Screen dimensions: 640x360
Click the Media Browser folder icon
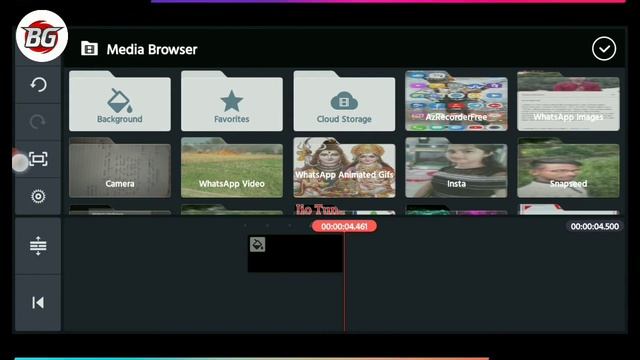[89, 49]
